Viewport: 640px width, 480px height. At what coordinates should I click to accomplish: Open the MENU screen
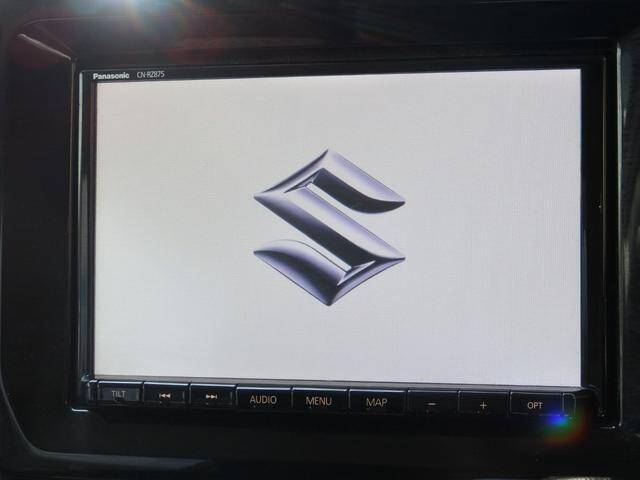tap(319, 401)
